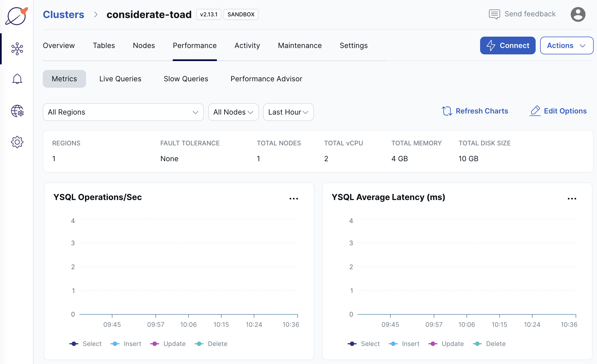
Task: Click the Total Memory value 4 GB
Action: (x=400, y=159)
